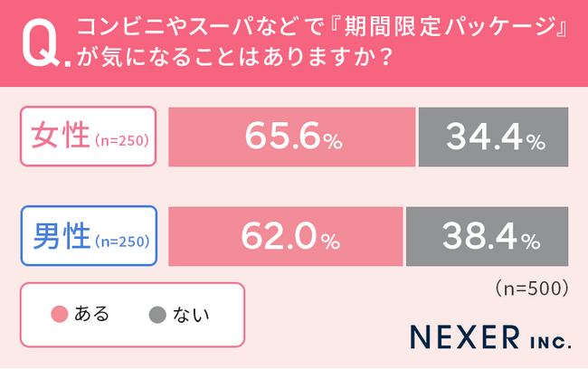This screenshot has height=369, width=588.
Task: Click the gray 38.4% bar for men
Action: tap(488, 239)
